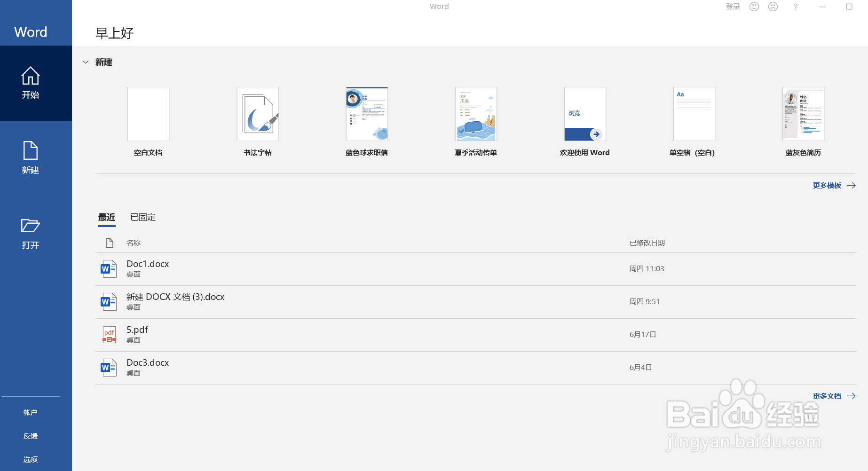Click the document icon in the list header
The width and height of the screenshot is (868, 471).
coord(110,243)
